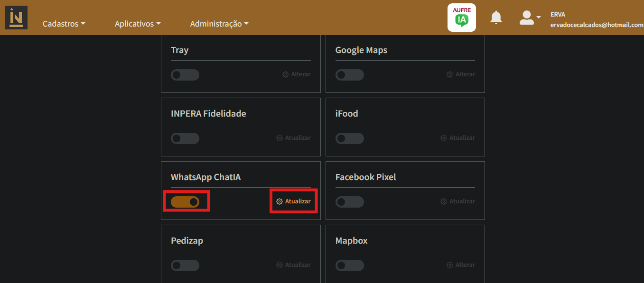Open the AUFRE IA chat icon
This screenshot has width=644, height=283.
(461, 18)
